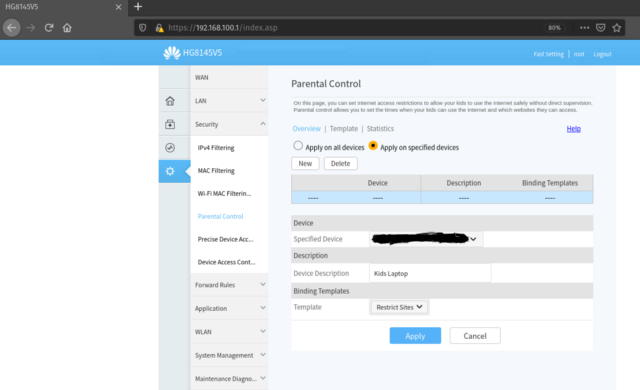Expand Maintenance Diagnosis menu section
This screenshot has height=390, width=640.
[229, 379]
